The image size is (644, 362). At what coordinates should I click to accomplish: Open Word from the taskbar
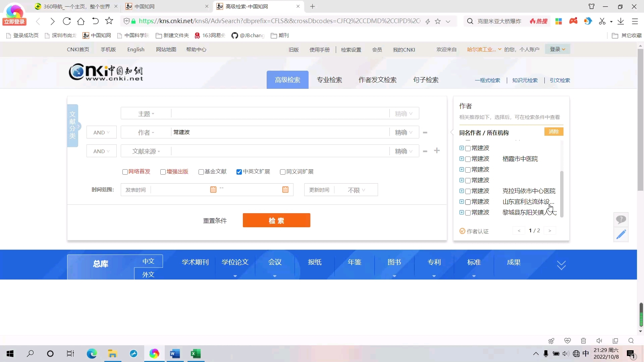(175, 354)
